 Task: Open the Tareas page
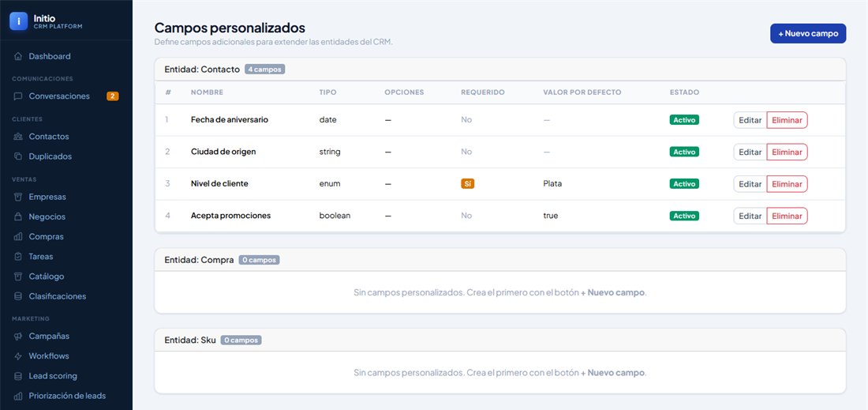pyautogui.click(x=66, y=257)
